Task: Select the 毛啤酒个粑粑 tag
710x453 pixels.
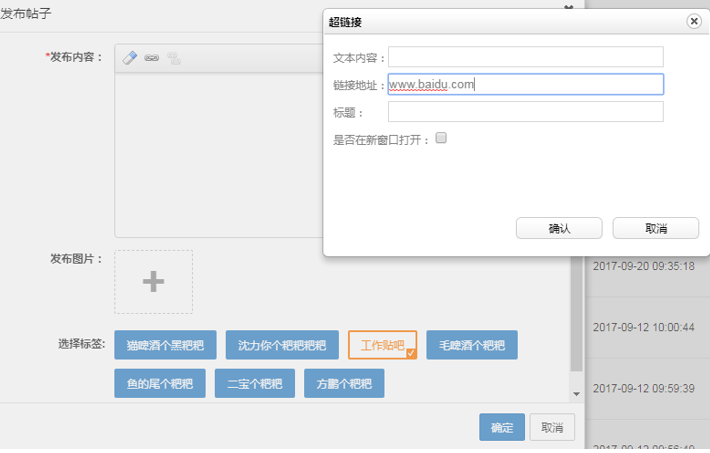Action: [x=472, y=345]
